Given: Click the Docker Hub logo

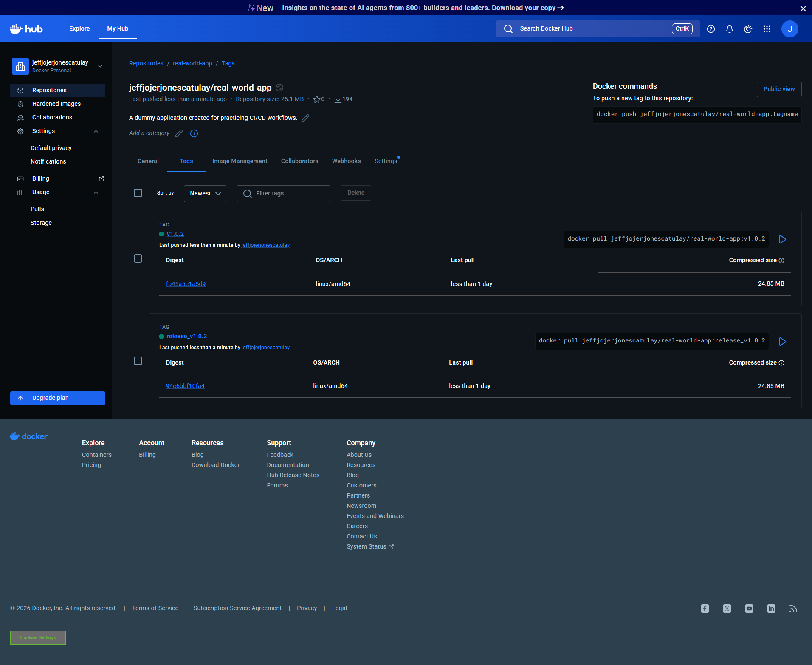Looking at the screenshot, I should 26,29.
